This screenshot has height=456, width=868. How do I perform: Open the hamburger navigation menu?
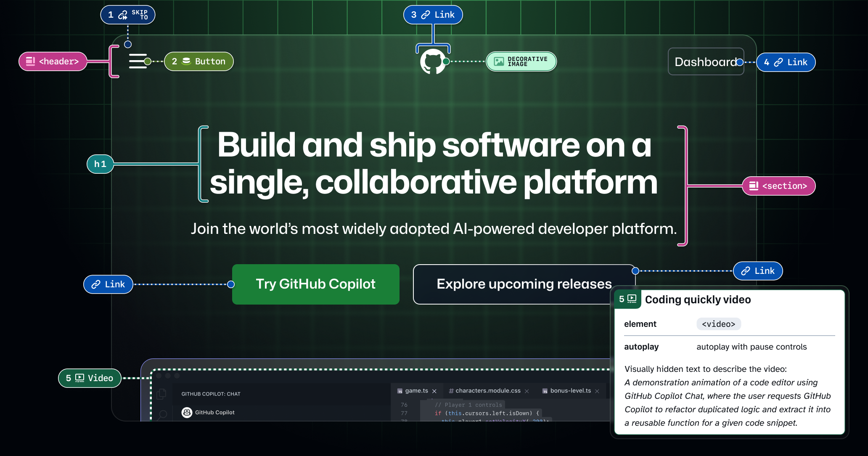coord(138,61)
